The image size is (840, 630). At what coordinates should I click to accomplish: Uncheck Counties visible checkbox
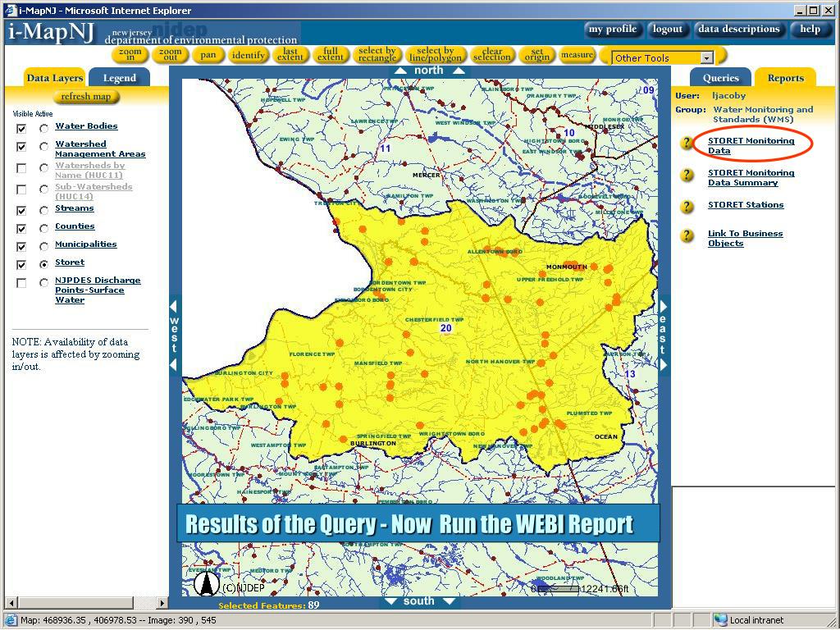tap(21, 229)
